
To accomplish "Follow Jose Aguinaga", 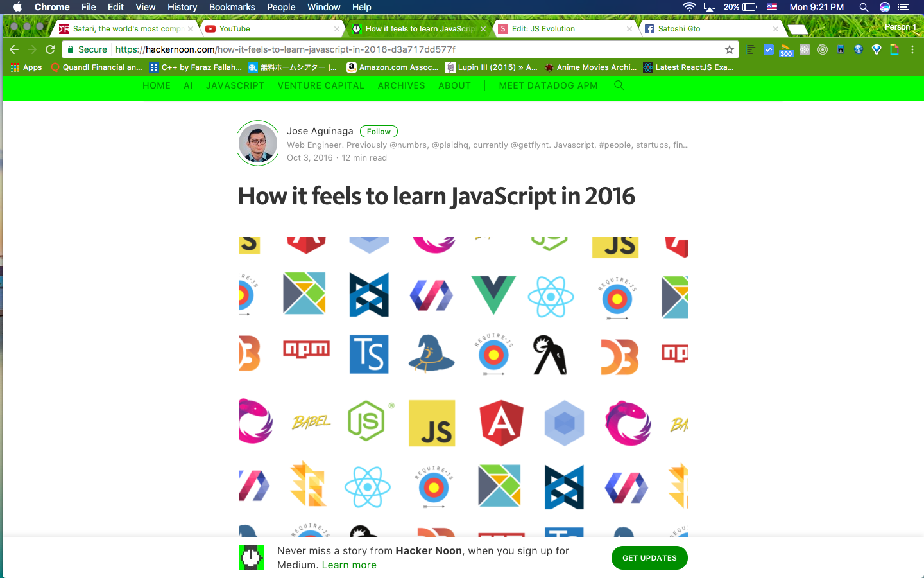I will pos(379,131).
